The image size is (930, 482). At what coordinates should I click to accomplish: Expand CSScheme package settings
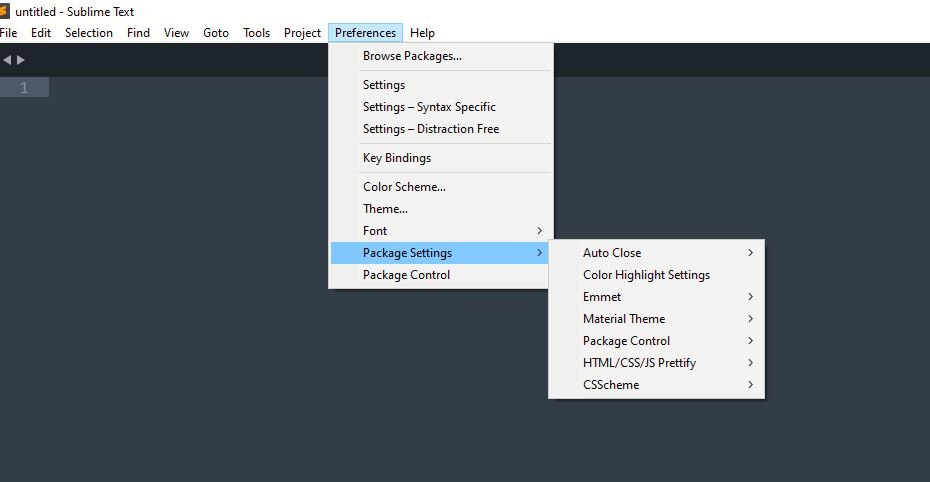pyautogui.click(x=657, y=384)
